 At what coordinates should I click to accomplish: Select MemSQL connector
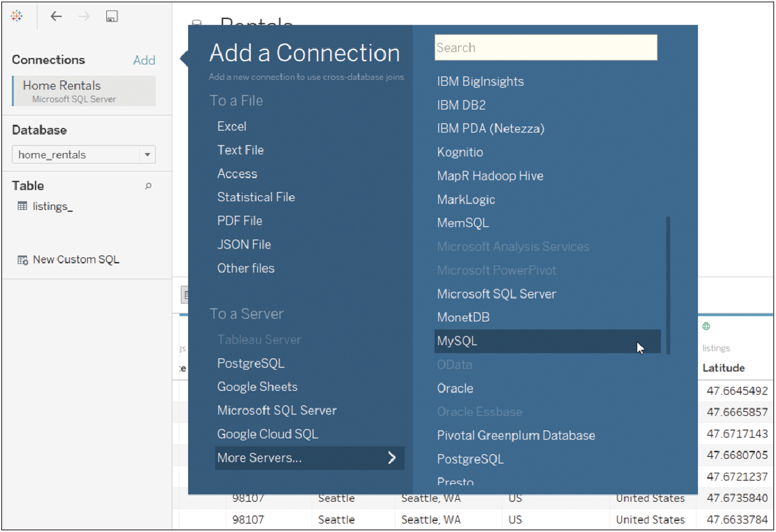[x=463, y=223]
